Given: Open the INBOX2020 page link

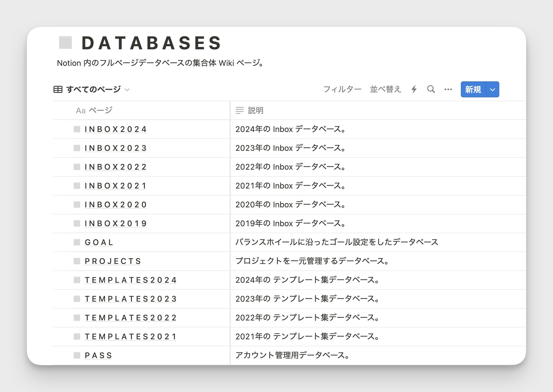Looking at the screenshot, I should (115, 205).
